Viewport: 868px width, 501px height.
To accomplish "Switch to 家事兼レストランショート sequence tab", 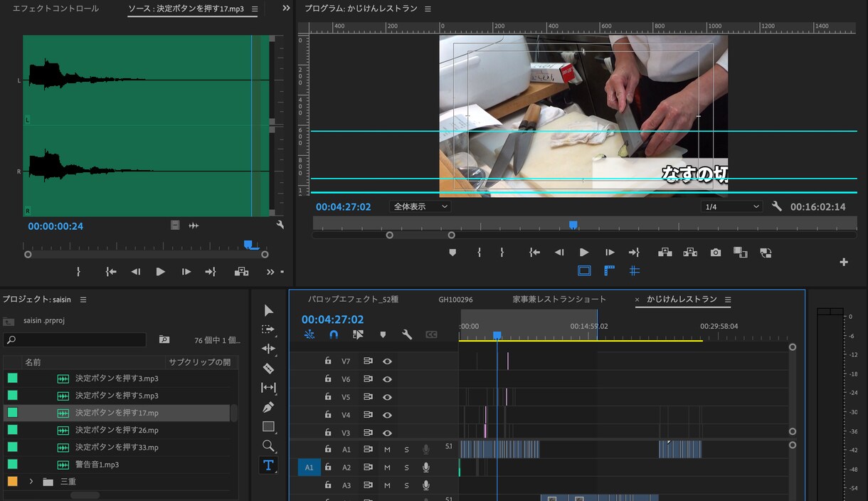I will 559,300.
